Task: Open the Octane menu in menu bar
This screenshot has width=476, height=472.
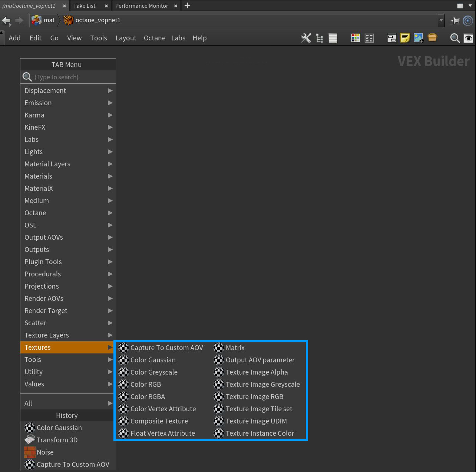Action: point(155,38)
